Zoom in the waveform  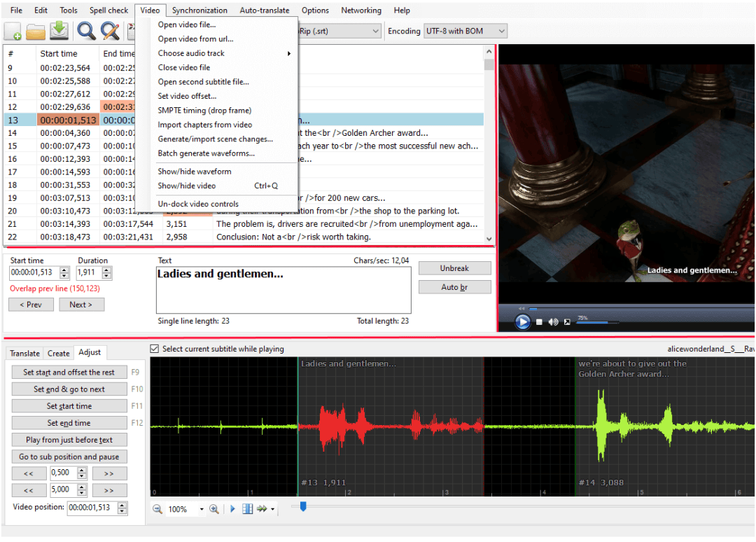[214, 509]
